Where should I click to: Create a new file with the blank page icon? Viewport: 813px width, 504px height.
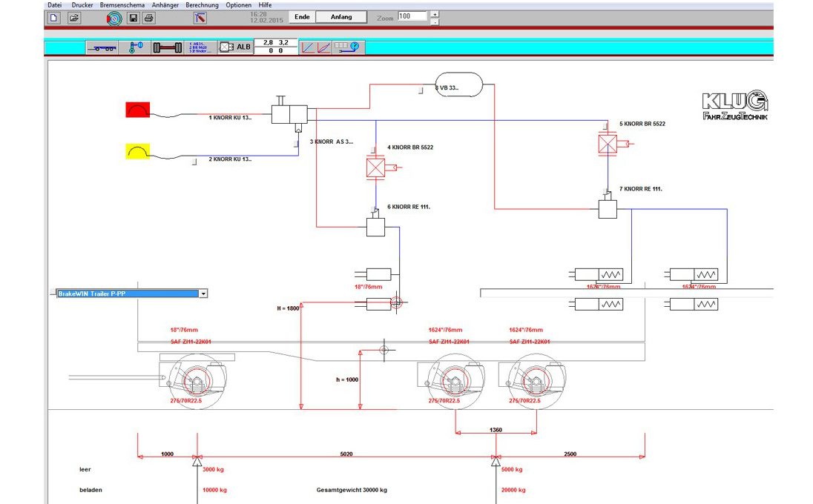pos(54,18)
